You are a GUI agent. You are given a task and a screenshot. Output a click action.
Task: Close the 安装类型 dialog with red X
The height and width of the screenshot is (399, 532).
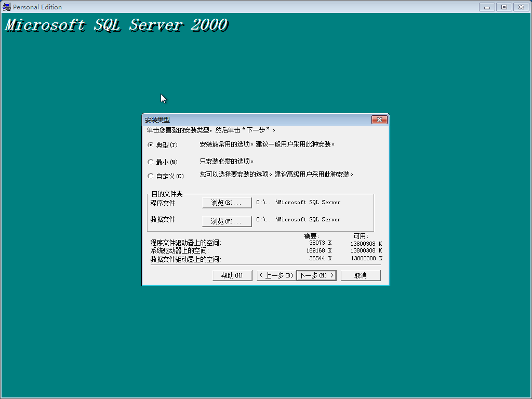[x=379, y=120]
